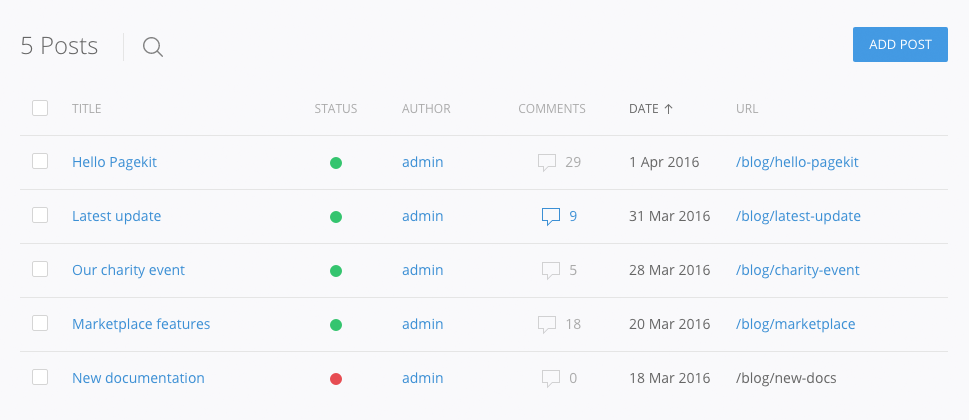Click comment bubble for Our charity event
This screenshot has width=969, height=420.
(x=550, y=270)
